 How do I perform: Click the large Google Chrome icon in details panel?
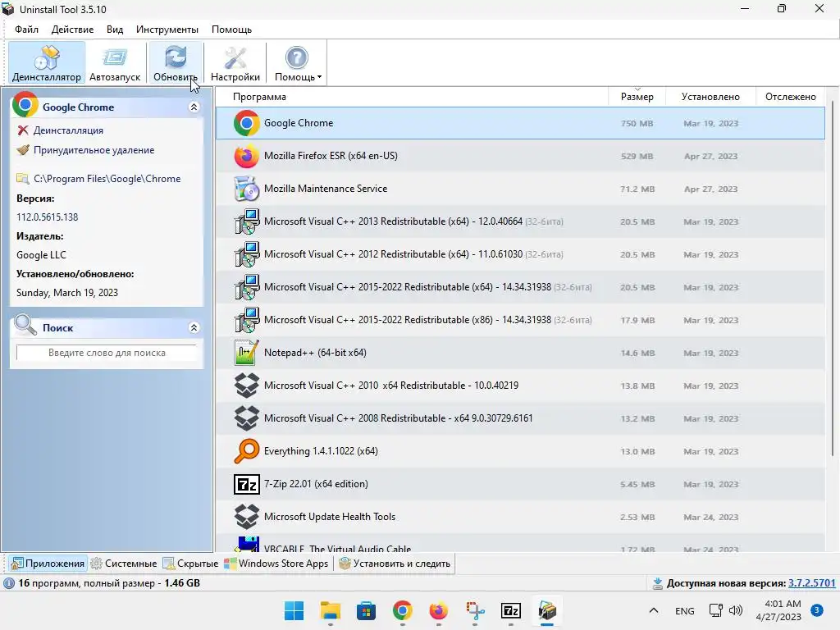(x=25, y=104)
